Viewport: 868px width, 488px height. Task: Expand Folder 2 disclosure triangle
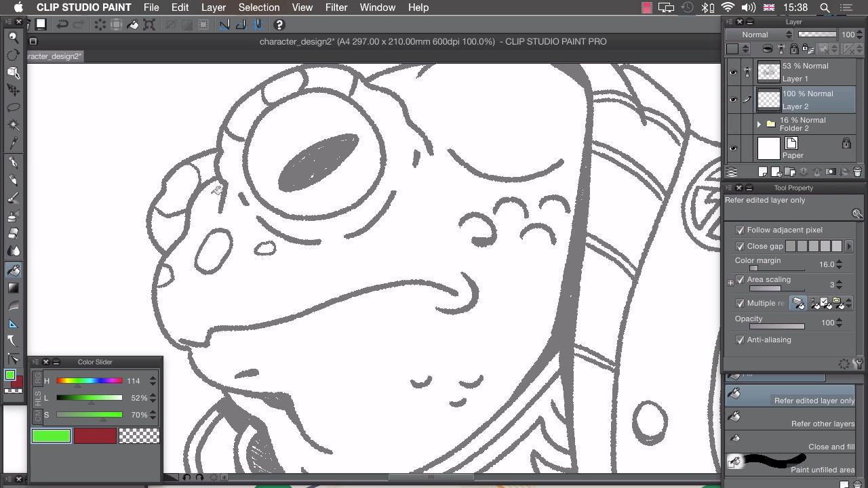coord(759,124)
